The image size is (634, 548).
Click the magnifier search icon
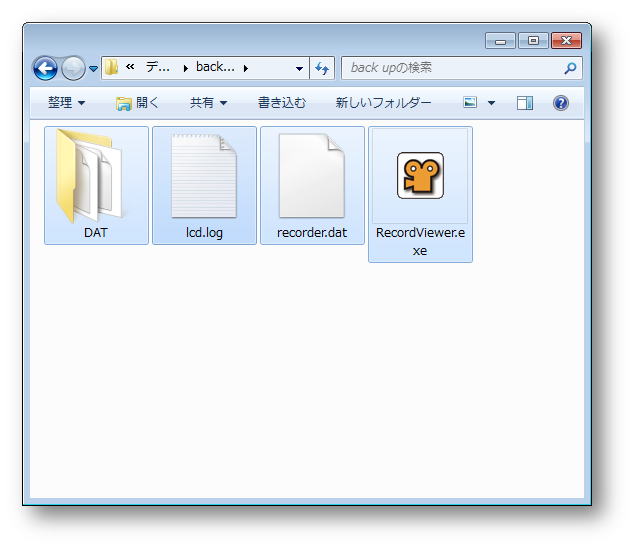click(571, 68)
